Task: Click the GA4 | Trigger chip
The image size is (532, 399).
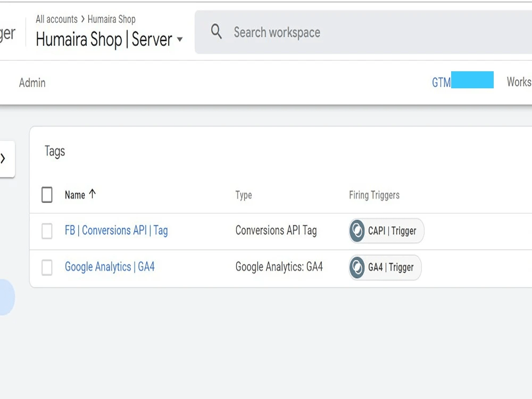Action: (384, 268)
